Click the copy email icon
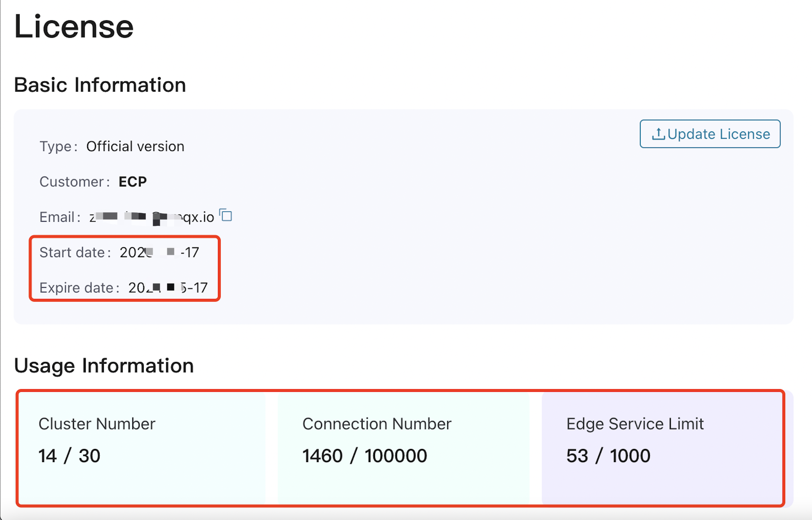The image size is (812, 520). pos(226,215)
